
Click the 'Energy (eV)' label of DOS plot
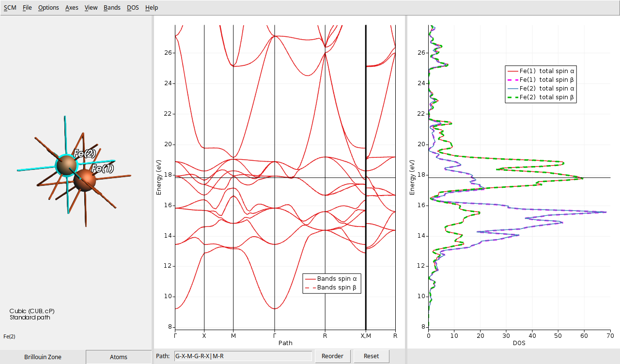click(x=412, y=177)
